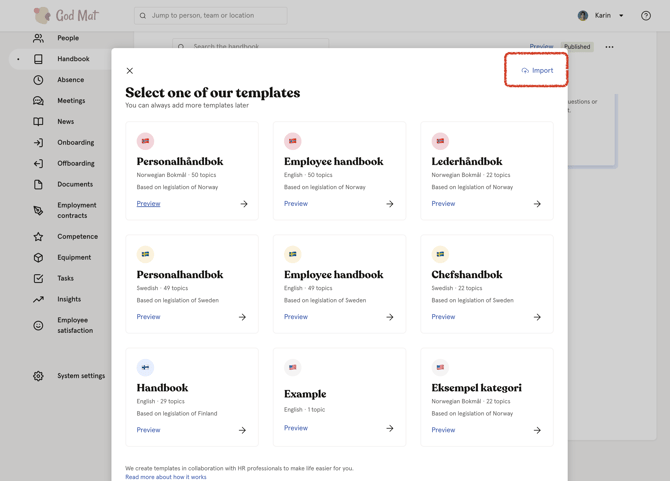Select Eksempel kategori template arrow
The width and height of the screenshot is (670, 481).
pos(537,431)
